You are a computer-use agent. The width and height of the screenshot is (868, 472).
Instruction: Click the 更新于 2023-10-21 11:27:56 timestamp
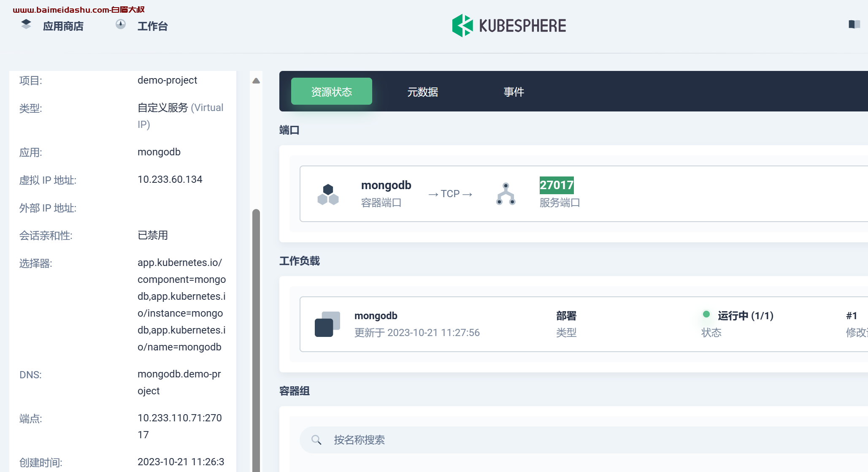click(x=417, y=333)
